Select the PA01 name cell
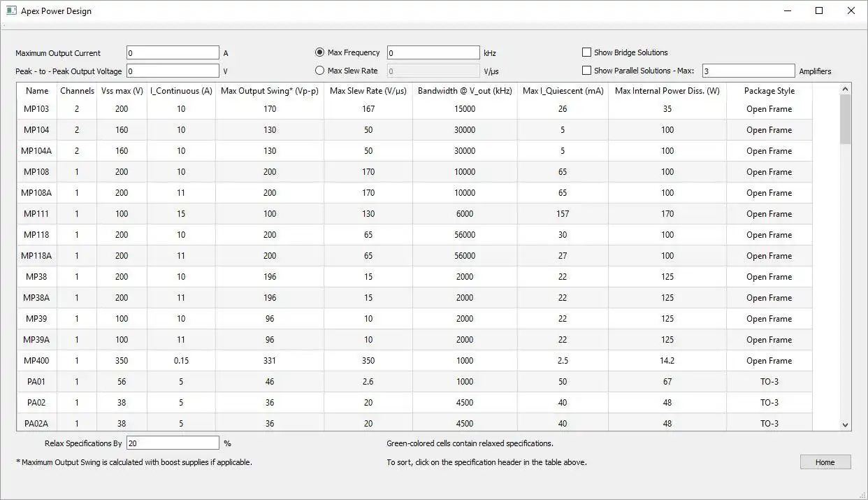The width and height of the screenshot is (868, 500). click(37, 382)
